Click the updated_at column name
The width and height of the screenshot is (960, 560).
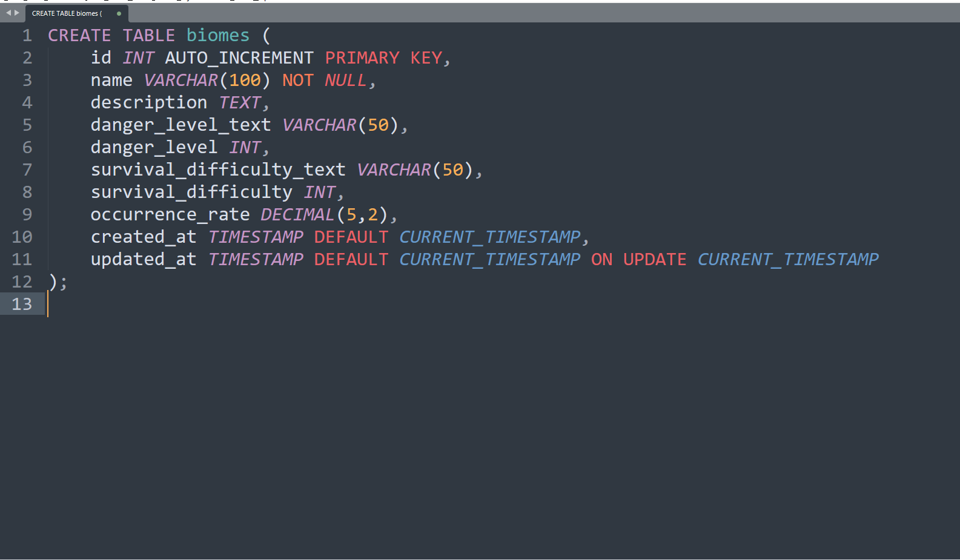tap(144, 260)
